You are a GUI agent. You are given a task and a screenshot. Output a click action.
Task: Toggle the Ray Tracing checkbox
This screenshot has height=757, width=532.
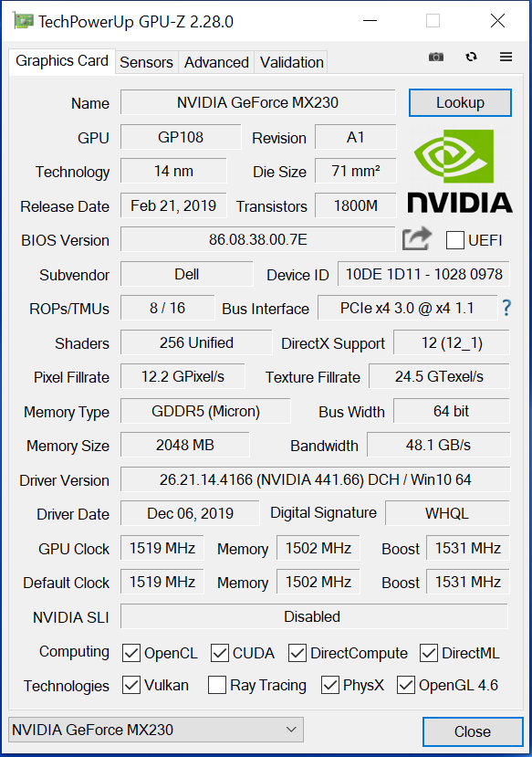(217, 685)
